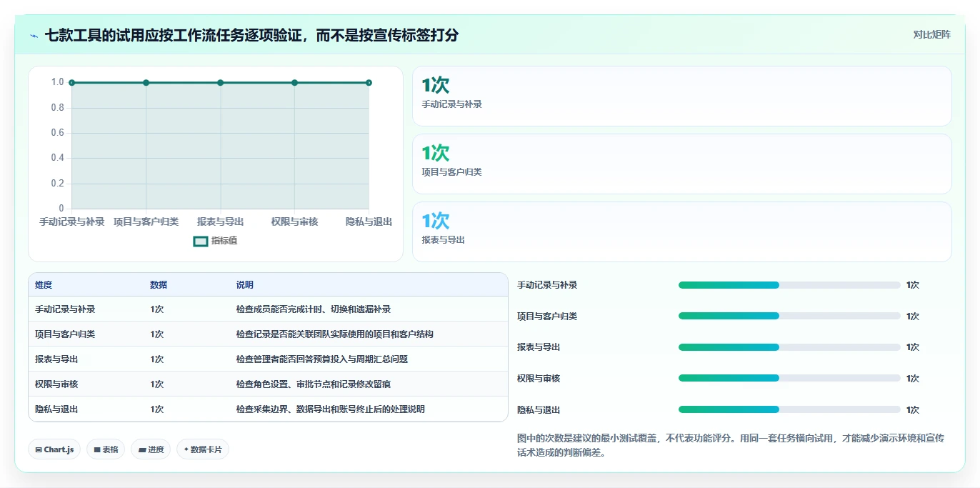Viewport: 980px width, 488px height.
Task: Click 报表与导出 in the table's first column
Action: coord(56,359)
